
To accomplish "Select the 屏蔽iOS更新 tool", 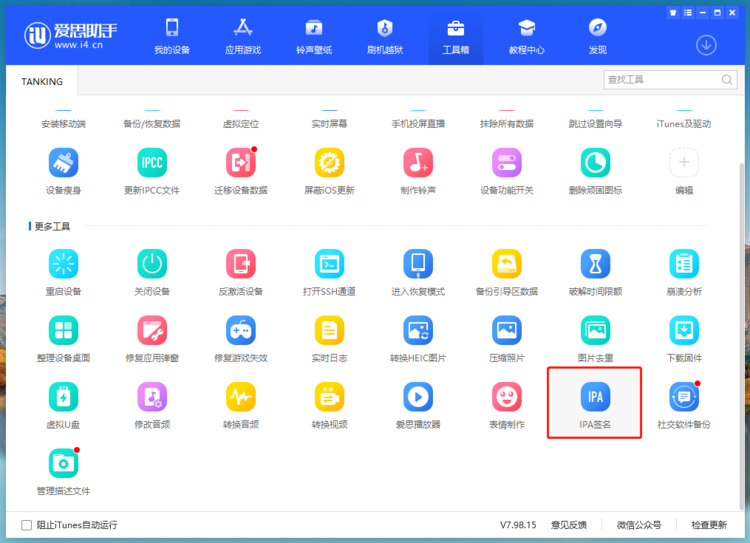I will pyautogui.click(x=329, y=163).
